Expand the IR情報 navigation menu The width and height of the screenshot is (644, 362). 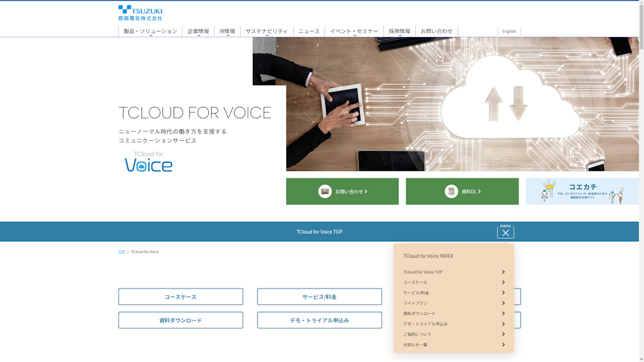point(227,31)
